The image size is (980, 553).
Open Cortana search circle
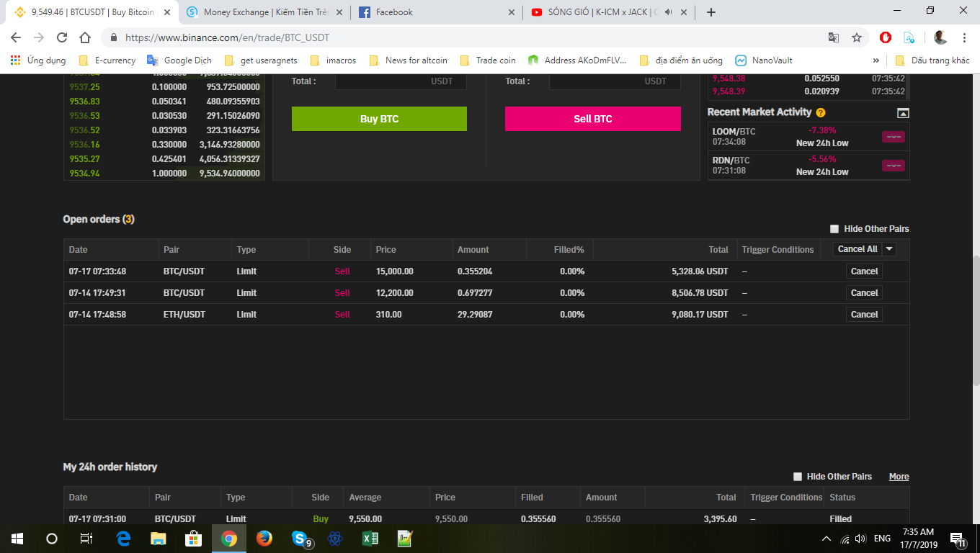click(51, 539)
